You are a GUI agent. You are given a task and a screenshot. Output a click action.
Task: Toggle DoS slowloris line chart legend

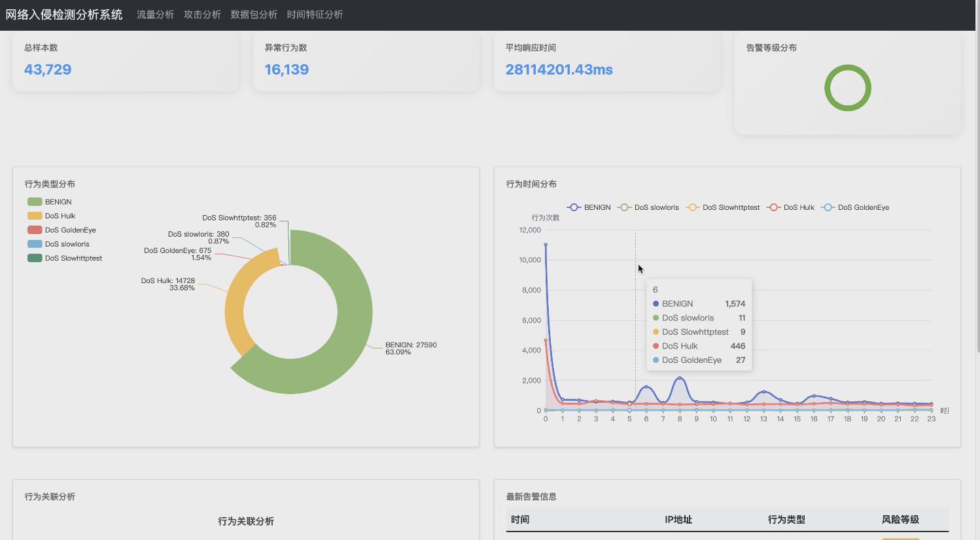pos(648,207)
